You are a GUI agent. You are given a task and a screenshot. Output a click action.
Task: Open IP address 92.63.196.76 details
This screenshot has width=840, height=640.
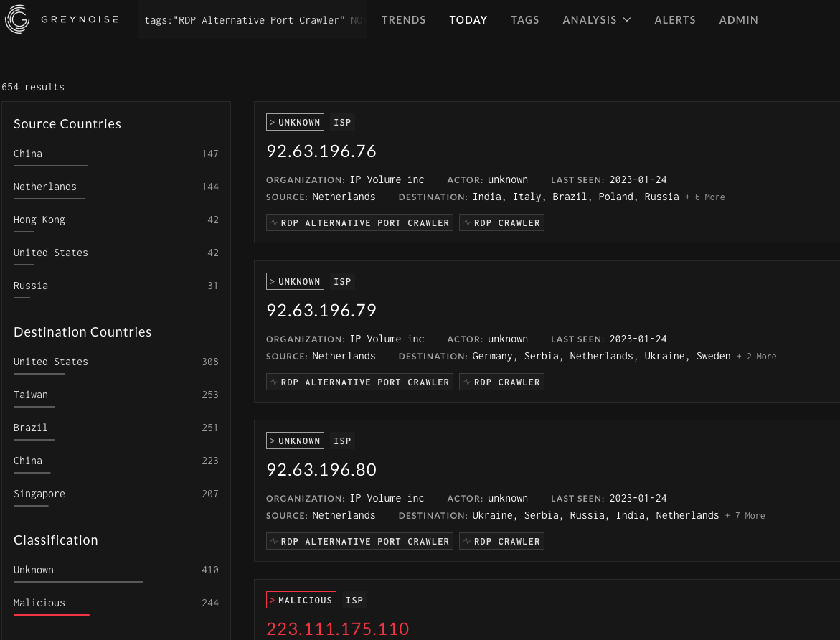pyautogui.click(x=321, y=151)
